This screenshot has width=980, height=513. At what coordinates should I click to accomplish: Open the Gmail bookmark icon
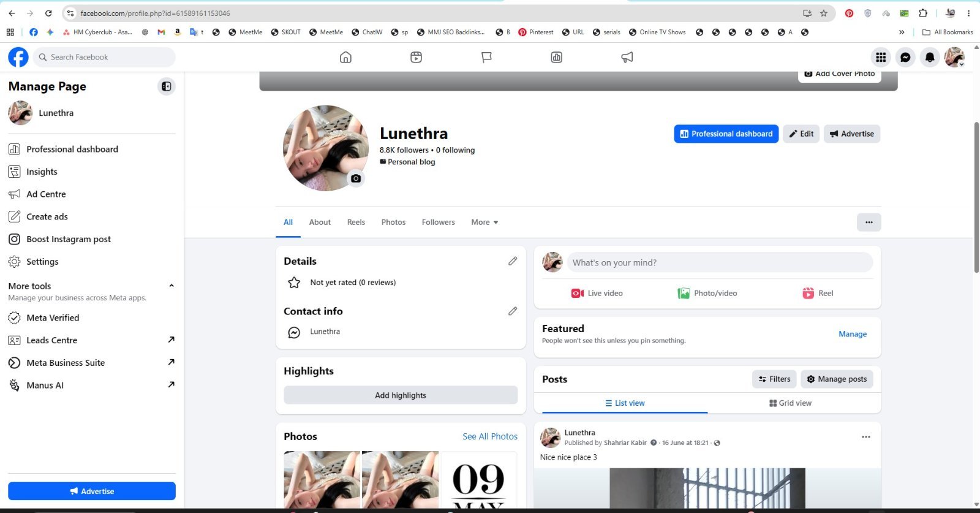point(161,32)
